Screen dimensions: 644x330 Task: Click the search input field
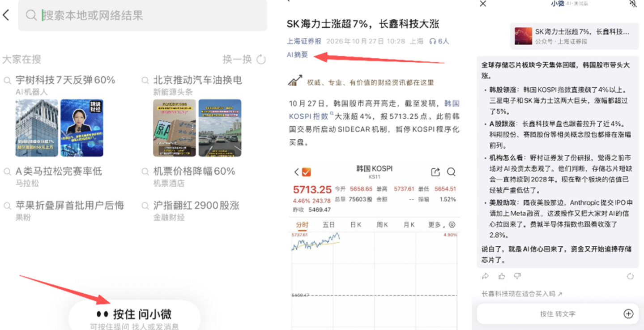(142, 15)
